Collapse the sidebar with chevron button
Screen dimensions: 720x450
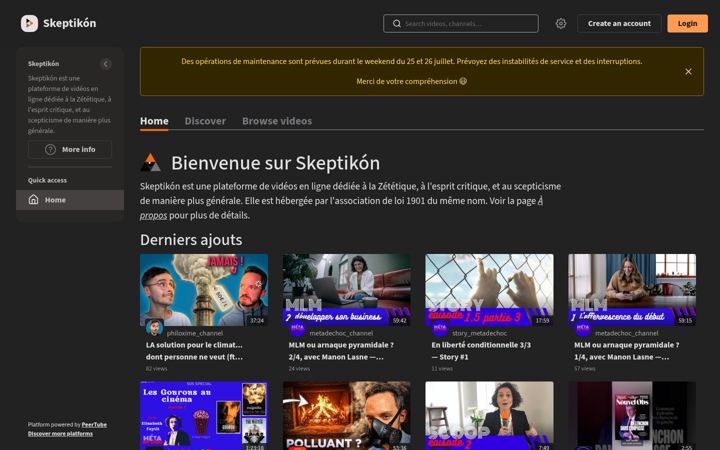click(106, 64)
